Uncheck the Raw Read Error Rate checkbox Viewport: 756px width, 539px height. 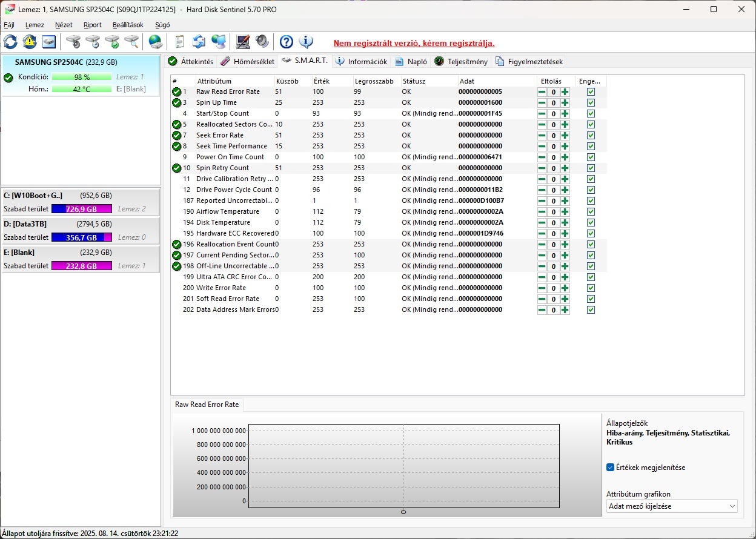pos(591,92)
